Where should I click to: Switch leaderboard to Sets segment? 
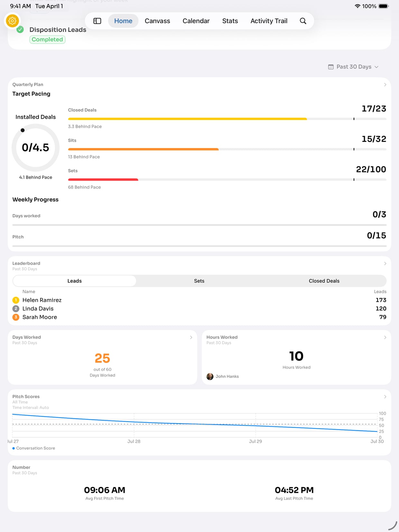[x=199, y=281]
